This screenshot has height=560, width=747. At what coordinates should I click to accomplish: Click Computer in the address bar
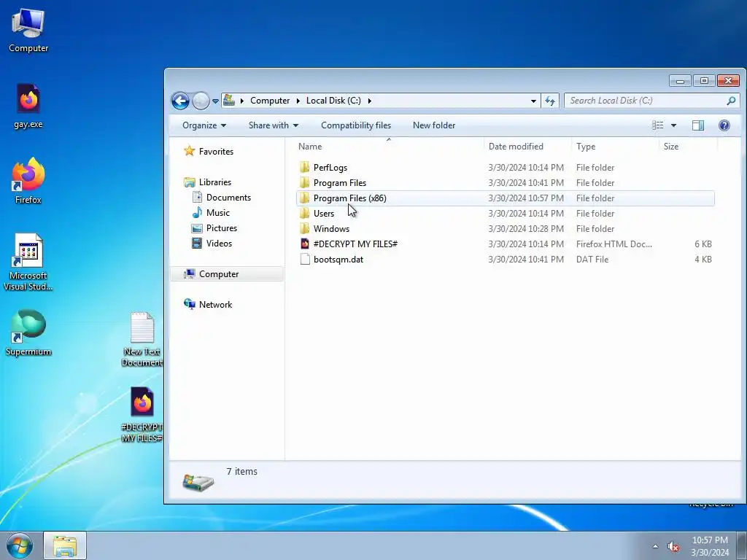click(270, 101)
